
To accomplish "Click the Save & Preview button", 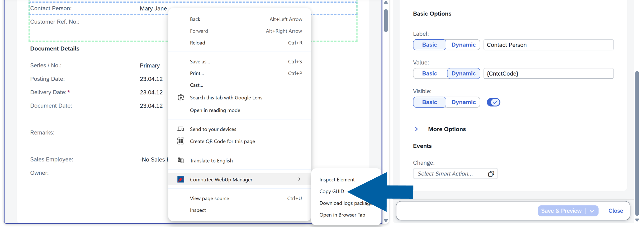I will point(561,211).
